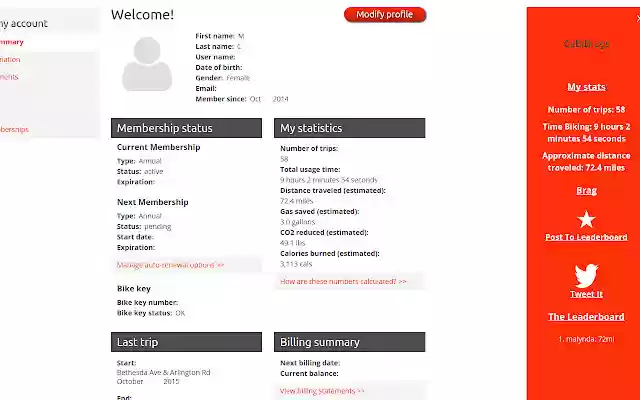Click 'Approximate distance traveled: 72.4 miles' in red panel
This screenshot has height=400, width=640.
[586, 162]
